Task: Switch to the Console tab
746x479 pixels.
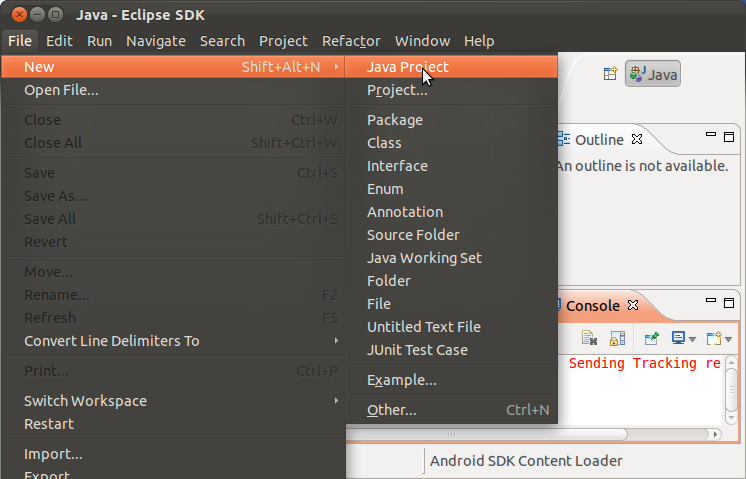Action: pyautogui.click(x=592, y=305)
